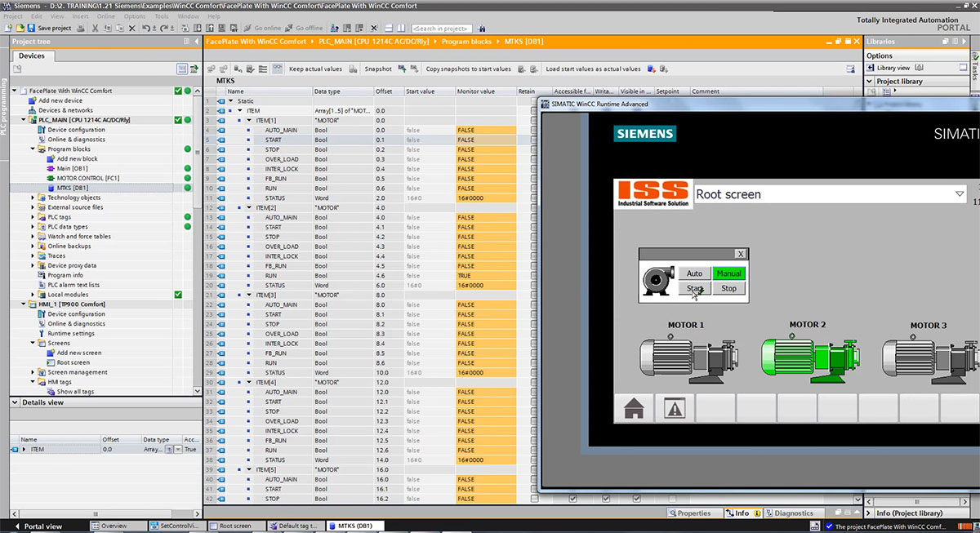Collapse the Project tree panel arrow
The height and width of the screenshot is (533, 980).
pyautogui.click(x=196, y=41)
